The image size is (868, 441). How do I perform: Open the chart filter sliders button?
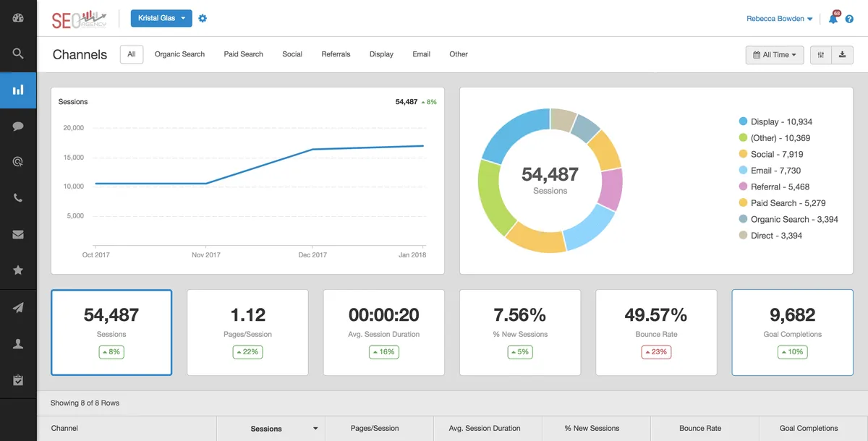821,55
